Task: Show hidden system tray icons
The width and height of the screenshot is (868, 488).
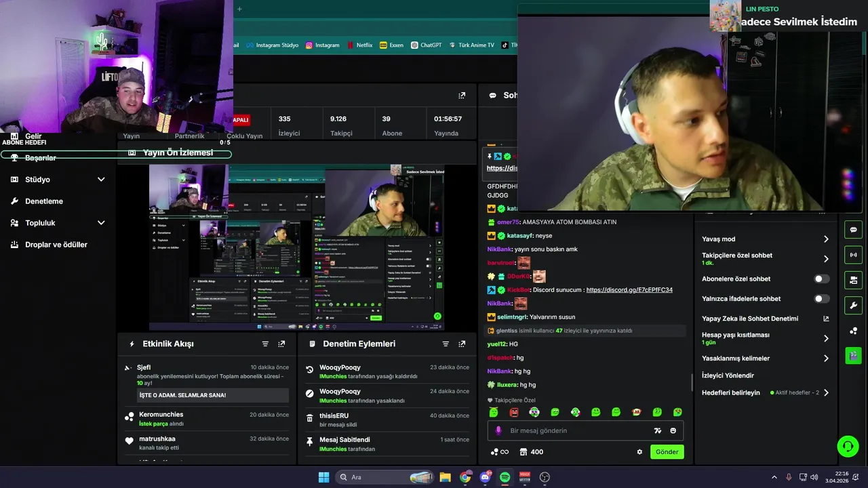Action: 774,477
